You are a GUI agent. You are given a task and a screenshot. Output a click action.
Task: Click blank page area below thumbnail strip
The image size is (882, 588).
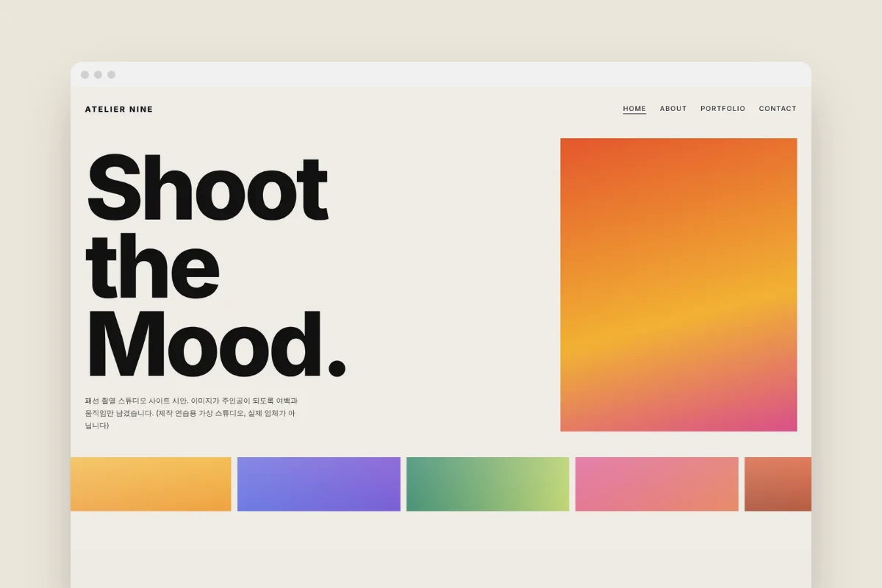coord(441,550)
